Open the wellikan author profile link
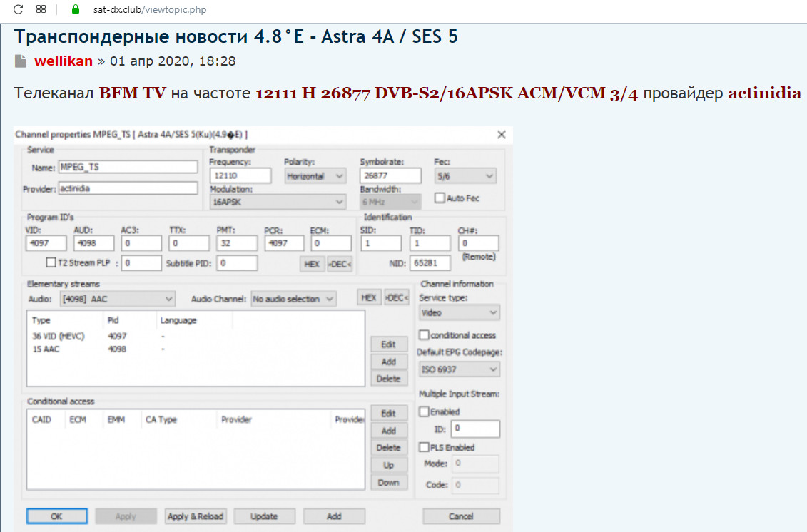This screenshot has height=532, width=807. click(64, 61)
